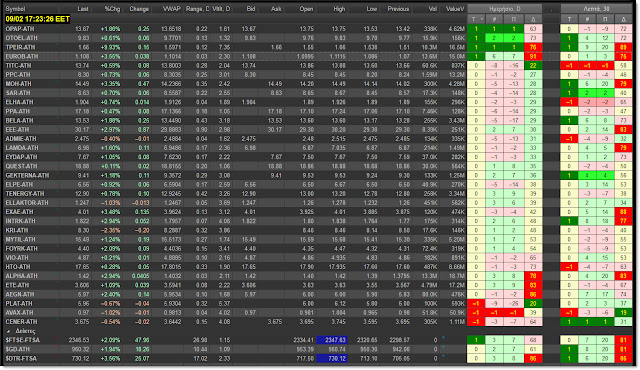Click the Vltlt, D column header
The image size is (640, 370).
pyautogui.click(x=221, y=9)
